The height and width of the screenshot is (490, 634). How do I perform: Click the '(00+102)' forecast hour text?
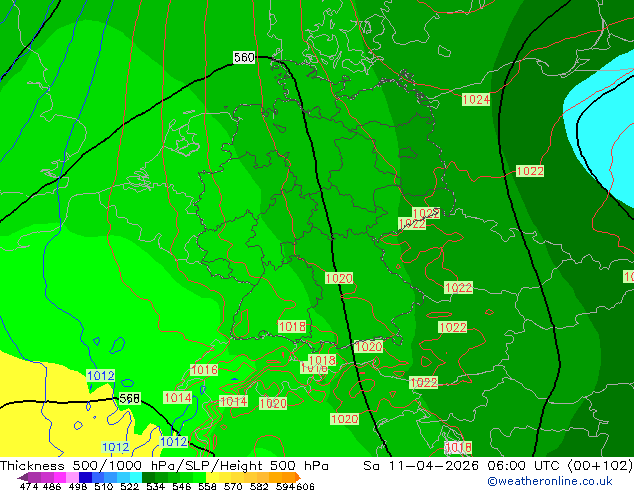click(600, 466)
